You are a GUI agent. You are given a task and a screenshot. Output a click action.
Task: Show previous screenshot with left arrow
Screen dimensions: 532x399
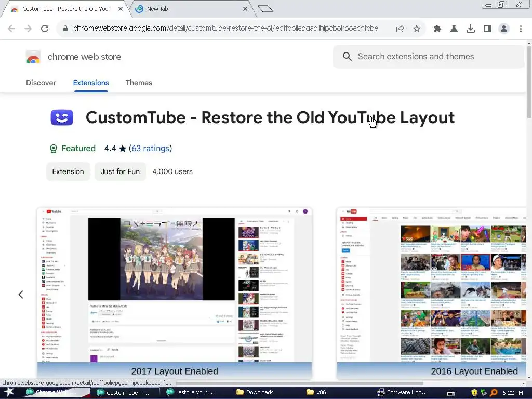pos(21,295)
